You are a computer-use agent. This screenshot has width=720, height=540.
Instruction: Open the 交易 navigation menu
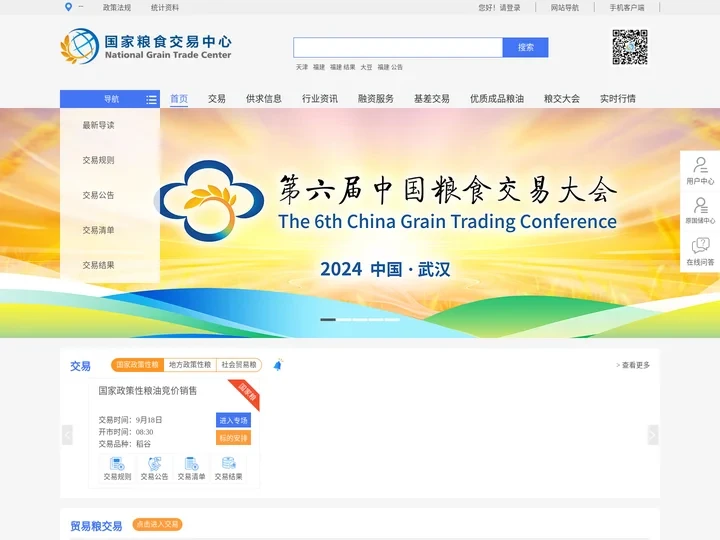coord(217,99)
